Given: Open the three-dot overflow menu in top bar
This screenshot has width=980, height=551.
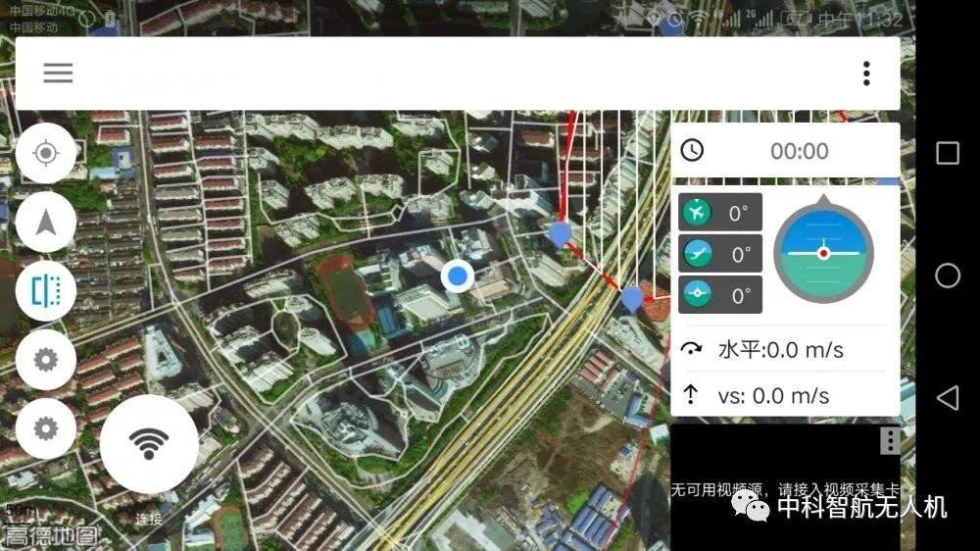Looking at the screenshot, I should (x=866, y=74).
